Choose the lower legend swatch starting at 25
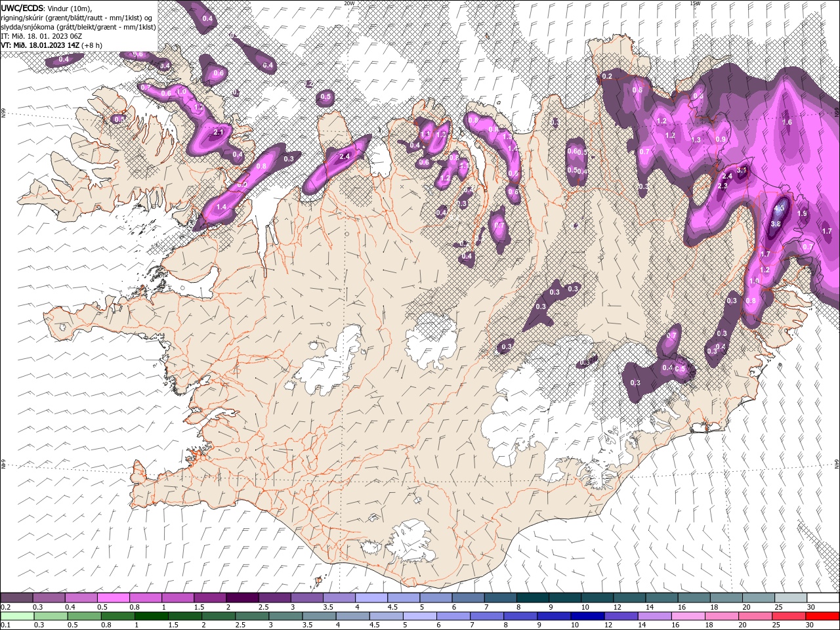The image size is (840, 630). tap(789, 616)
